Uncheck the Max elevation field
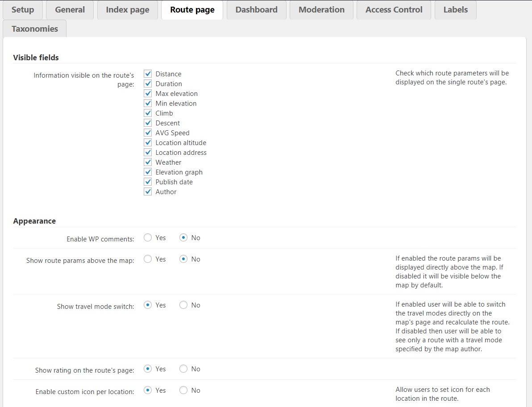Image resolution: width=532 pixels, height=407 pixels. (148, 93)
